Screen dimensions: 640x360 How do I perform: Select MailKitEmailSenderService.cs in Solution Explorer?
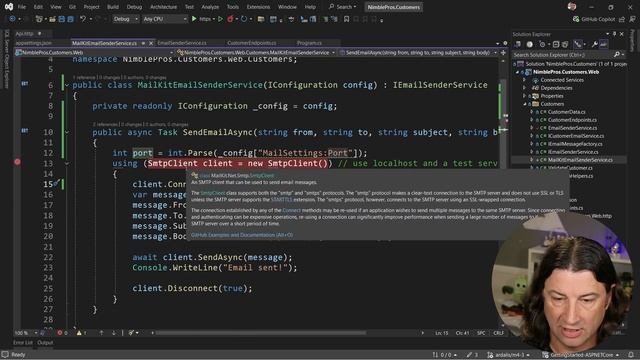pos(580,160)
